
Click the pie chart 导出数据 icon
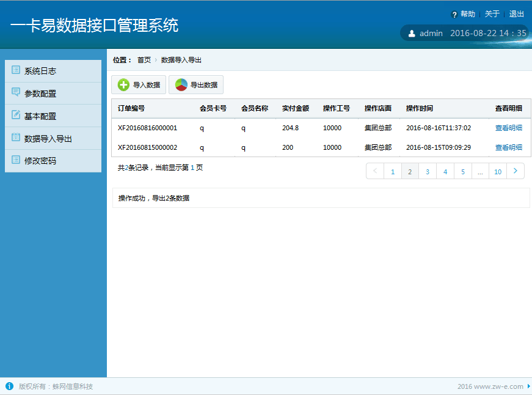click(181, 84)
